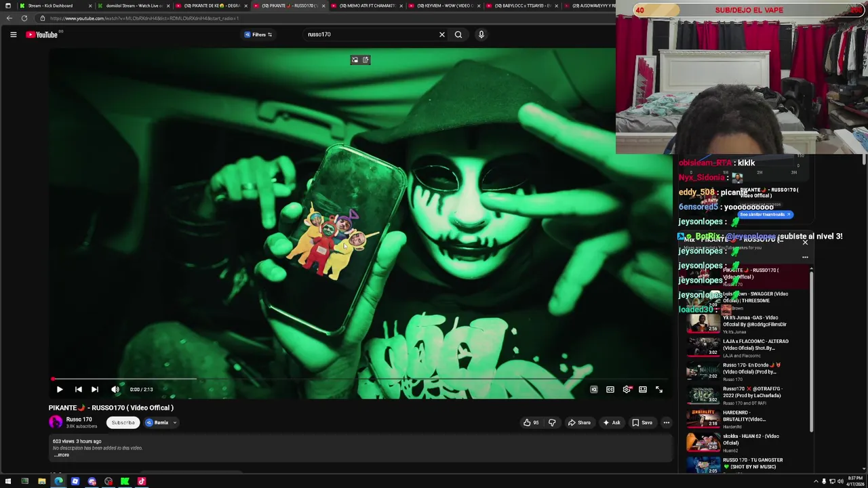This screenshot has height=488, width=868.
Task: Share the PIKANTE video
Action: pos(579,423)
